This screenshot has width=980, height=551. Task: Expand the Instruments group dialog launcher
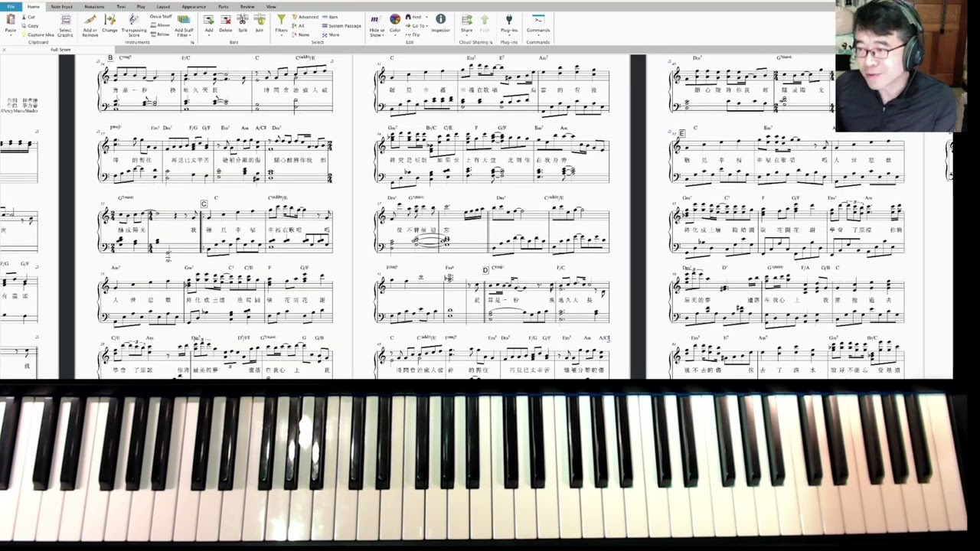(192, 42)
